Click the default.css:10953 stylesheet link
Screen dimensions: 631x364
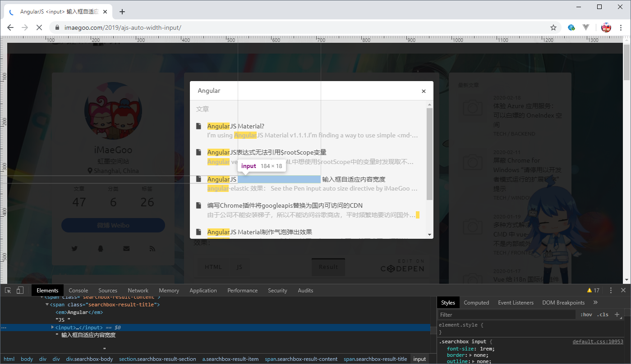pos(598,341)
